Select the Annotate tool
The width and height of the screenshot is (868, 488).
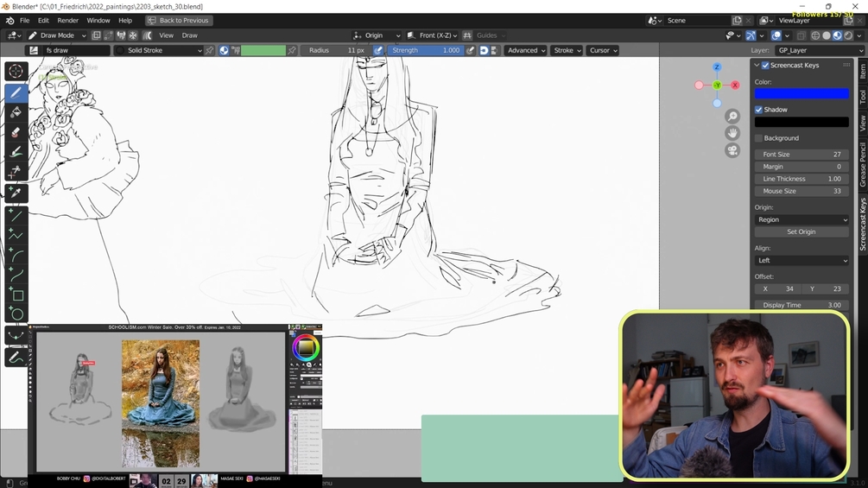click(x=16, y=358)
